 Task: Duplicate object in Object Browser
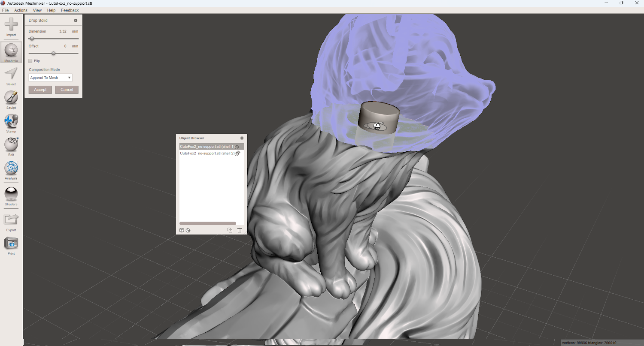[230, 230]
